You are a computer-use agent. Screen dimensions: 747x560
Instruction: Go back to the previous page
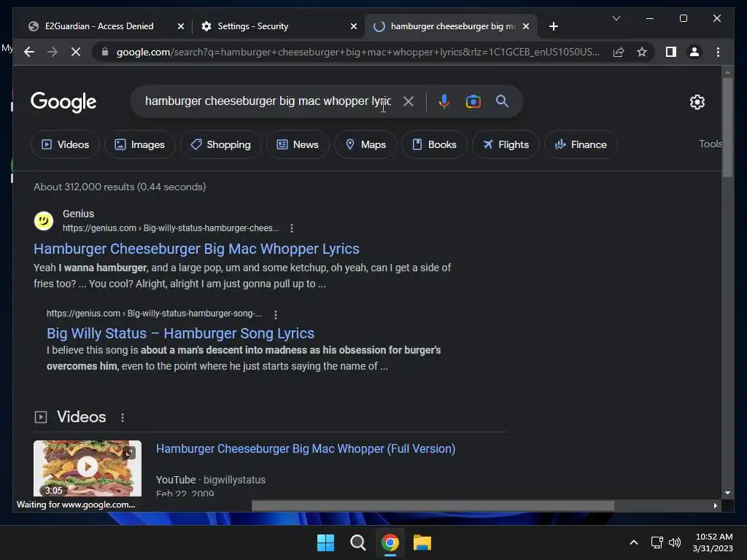coord(29,52)
